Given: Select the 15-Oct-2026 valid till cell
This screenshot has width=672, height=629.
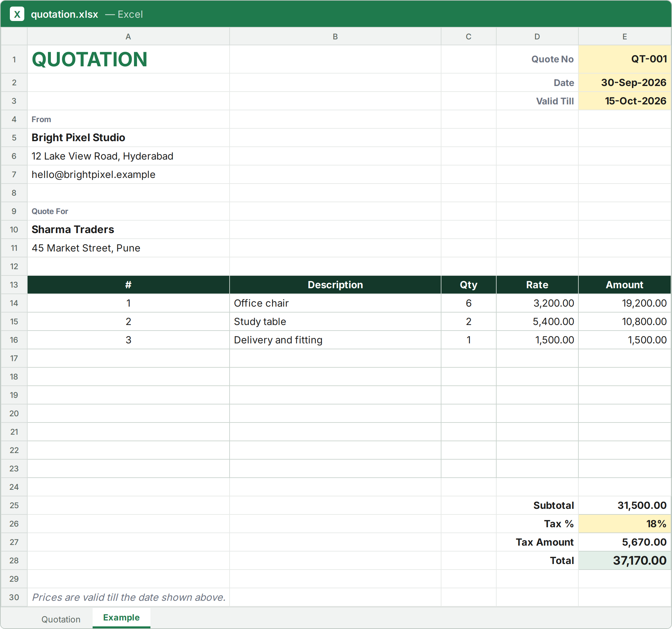Looking at the screenshot, I should point(625,101).
